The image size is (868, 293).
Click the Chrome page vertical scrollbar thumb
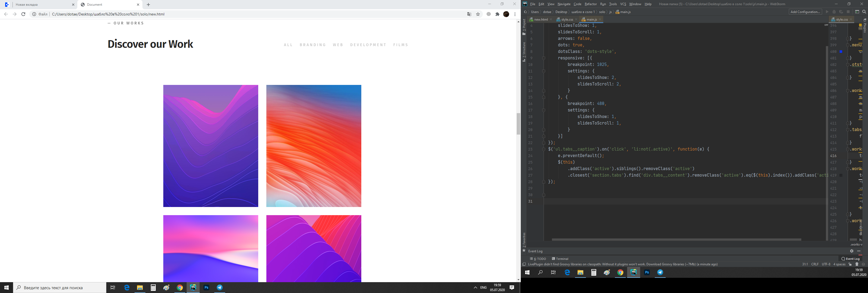518,124
